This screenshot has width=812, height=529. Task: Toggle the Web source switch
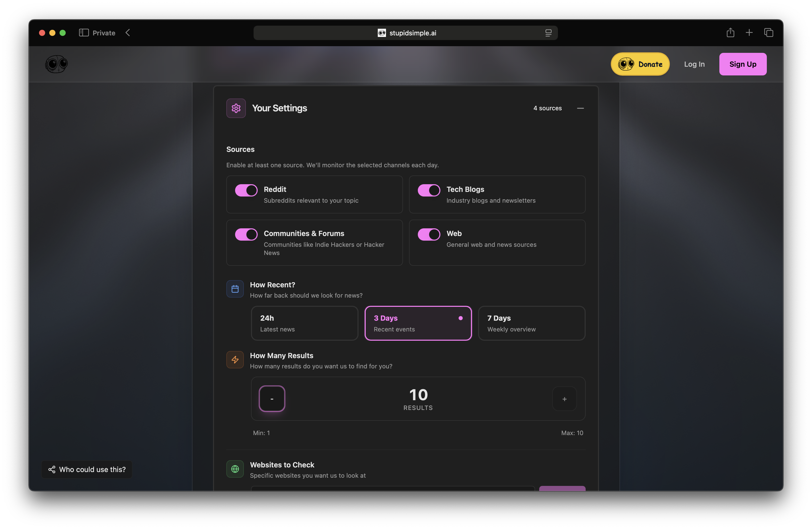click(429, 234)
